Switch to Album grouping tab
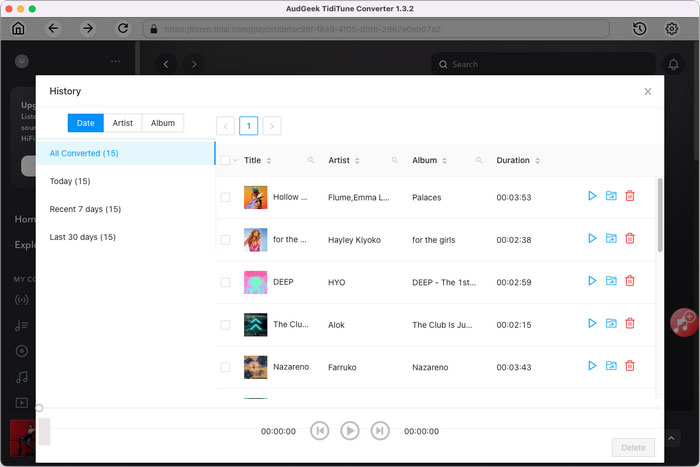The image size is (700, 467). (163, 123)
